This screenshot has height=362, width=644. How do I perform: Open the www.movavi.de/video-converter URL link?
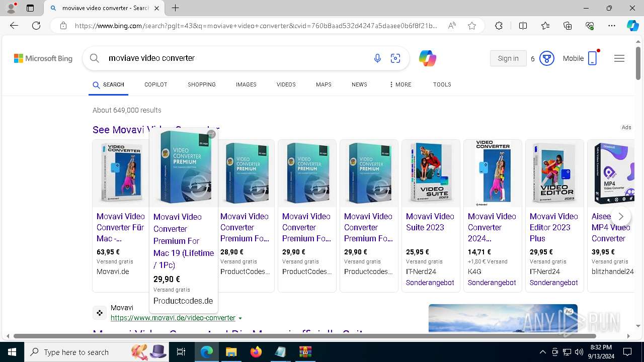[173, 318]
